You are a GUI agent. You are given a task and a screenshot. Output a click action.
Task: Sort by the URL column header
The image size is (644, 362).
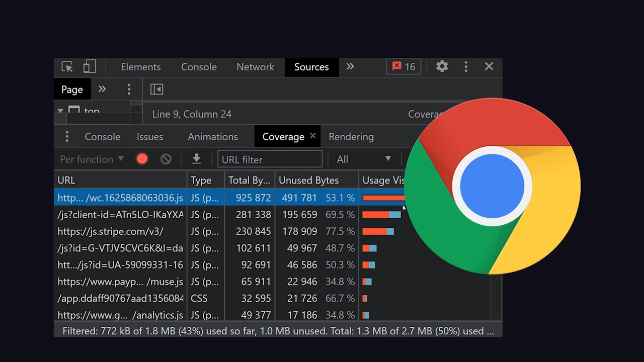[x=120, y=180]
